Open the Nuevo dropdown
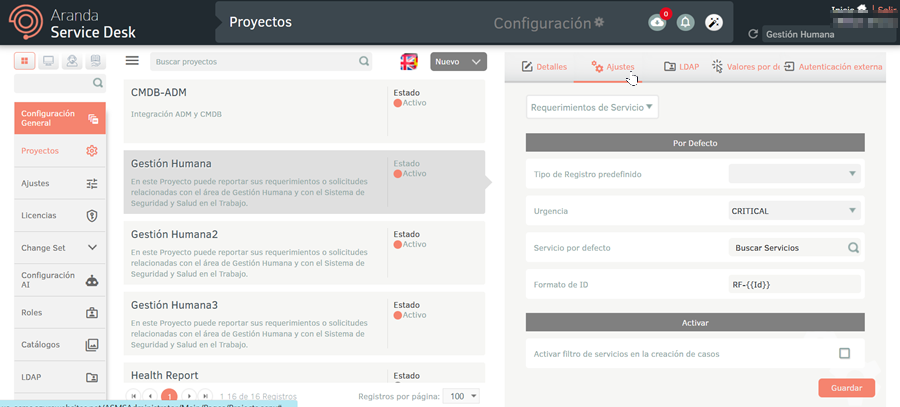The height and width of the screenshot is (407, 900). 459,61
